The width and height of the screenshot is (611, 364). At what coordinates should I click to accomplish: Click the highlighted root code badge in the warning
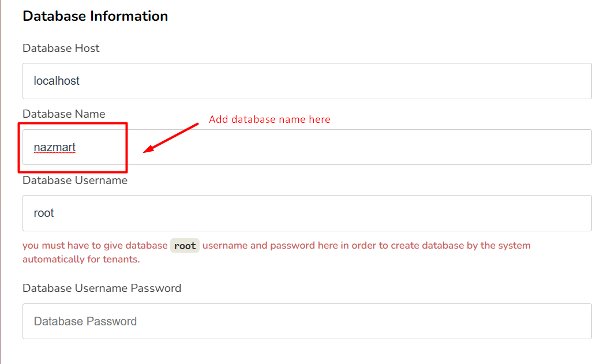(185, 245)
